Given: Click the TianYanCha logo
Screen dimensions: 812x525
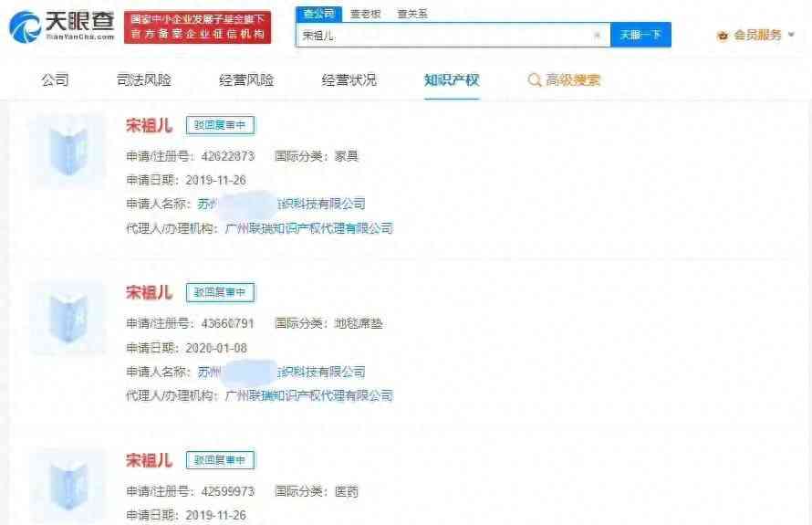Looking at the screenshot, I should (61, 26).
